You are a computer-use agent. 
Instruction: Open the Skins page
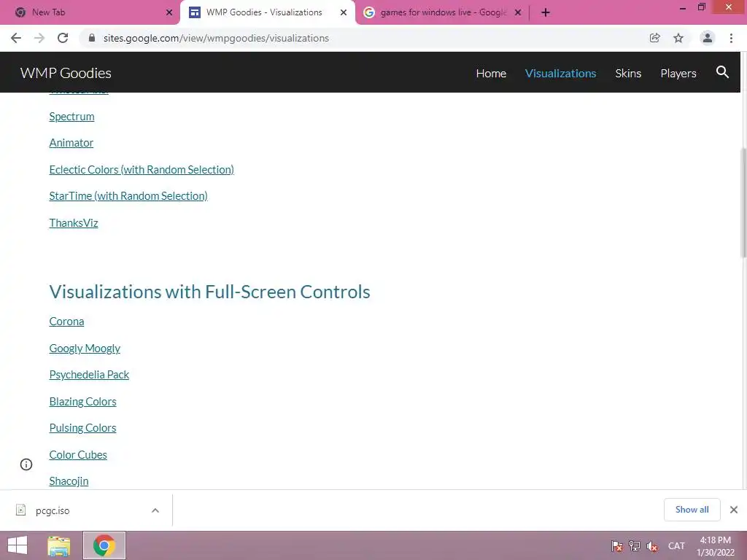[628, 74]
